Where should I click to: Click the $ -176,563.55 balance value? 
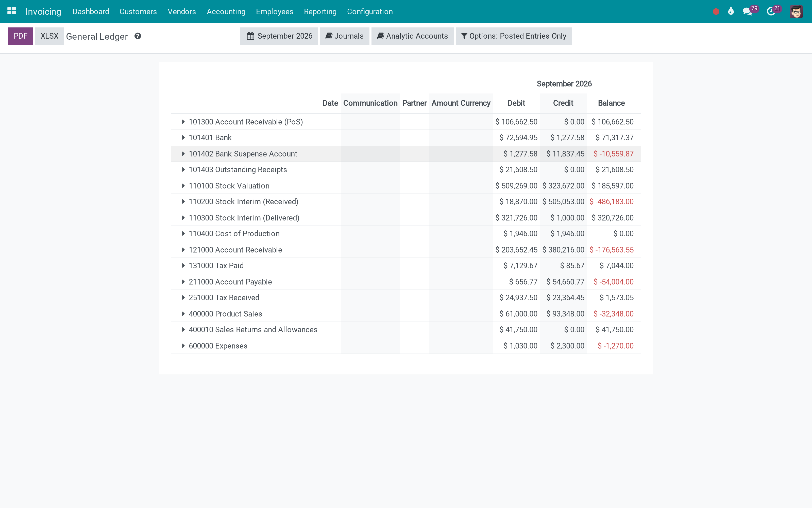coord(611,250)
